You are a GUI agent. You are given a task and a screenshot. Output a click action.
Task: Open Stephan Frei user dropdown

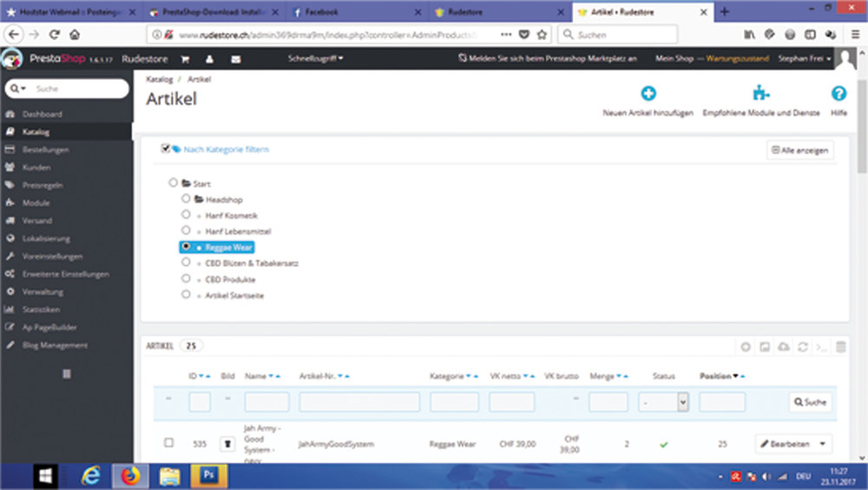coord(805,58)
